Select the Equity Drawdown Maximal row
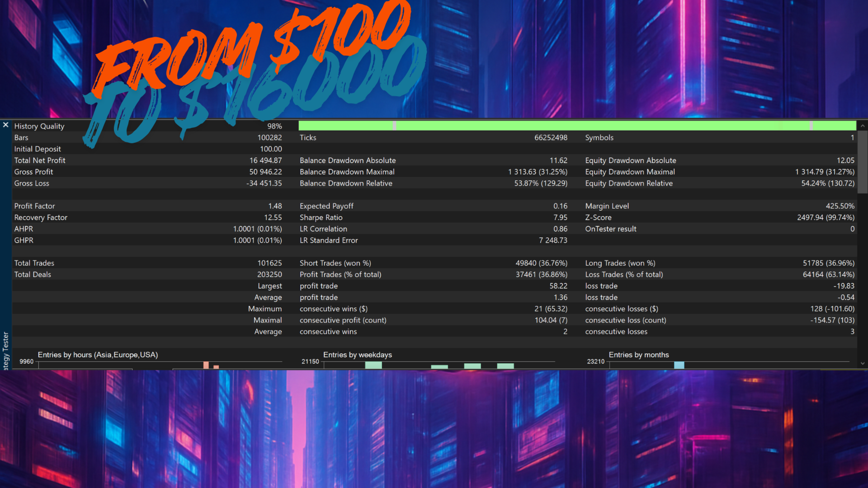Screen dimensions: 868x488 click(x=630, y=172)
